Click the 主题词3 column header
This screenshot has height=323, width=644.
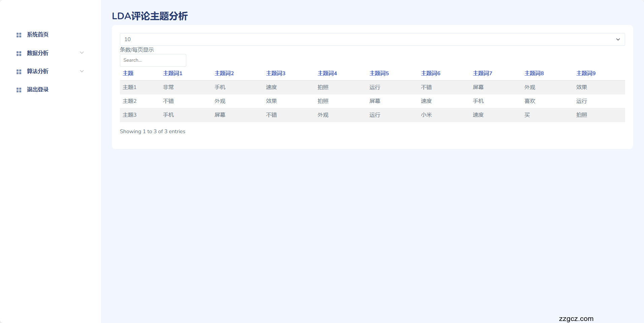[276, 73]
